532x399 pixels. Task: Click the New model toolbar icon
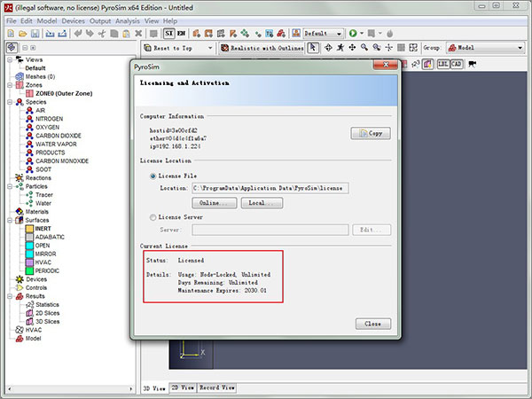click(x=11, y=34)
